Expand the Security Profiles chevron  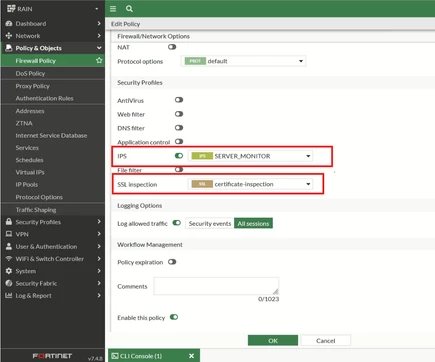[x=99, y=221]
